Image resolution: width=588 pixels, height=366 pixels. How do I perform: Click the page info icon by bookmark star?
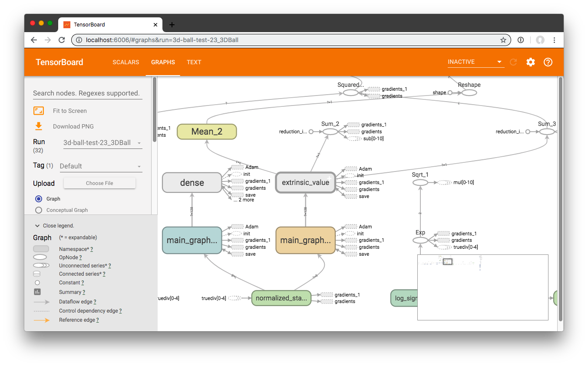point(521,40)
